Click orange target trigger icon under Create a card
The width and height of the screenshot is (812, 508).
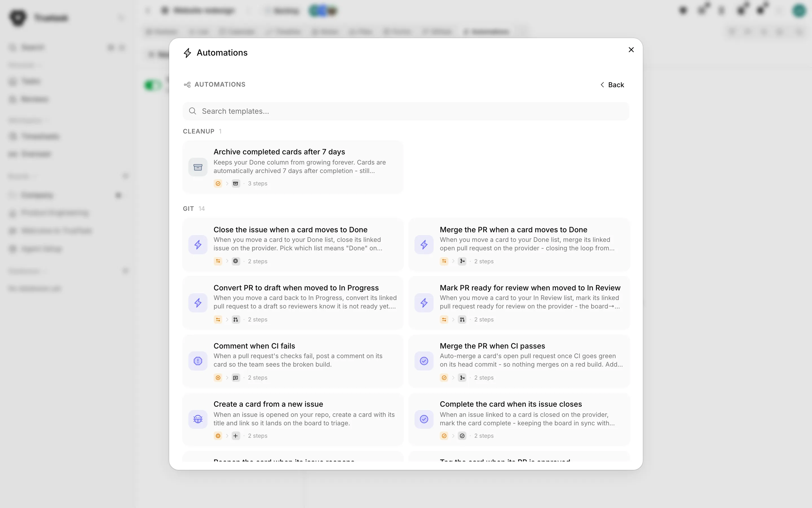[218, 436]
